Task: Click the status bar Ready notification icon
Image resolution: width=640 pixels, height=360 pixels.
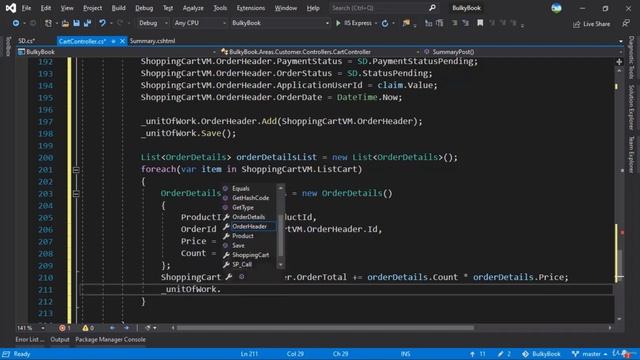Action: (x=6, y=354)
